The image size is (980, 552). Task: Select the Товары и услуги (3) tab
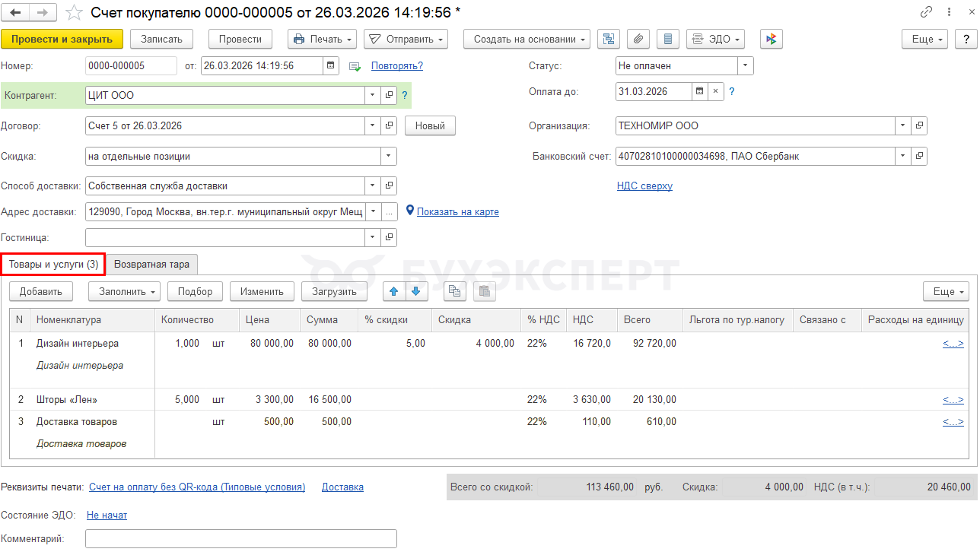53,264
